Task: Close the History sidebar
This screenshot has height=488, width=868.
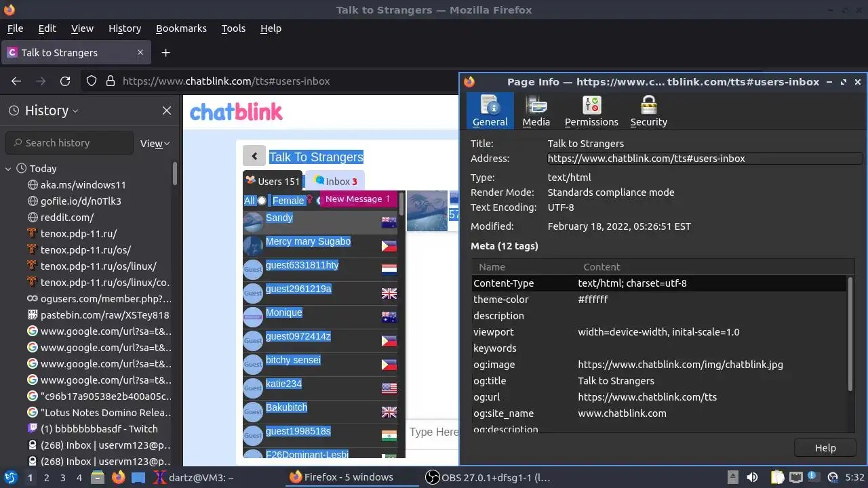Action: tap(167, 110)
